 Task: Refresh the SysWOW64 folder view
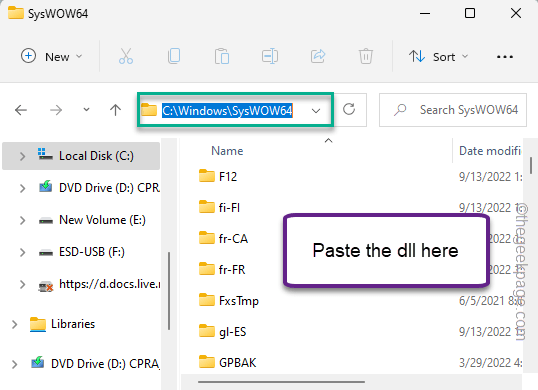click(x=349, y=110)
